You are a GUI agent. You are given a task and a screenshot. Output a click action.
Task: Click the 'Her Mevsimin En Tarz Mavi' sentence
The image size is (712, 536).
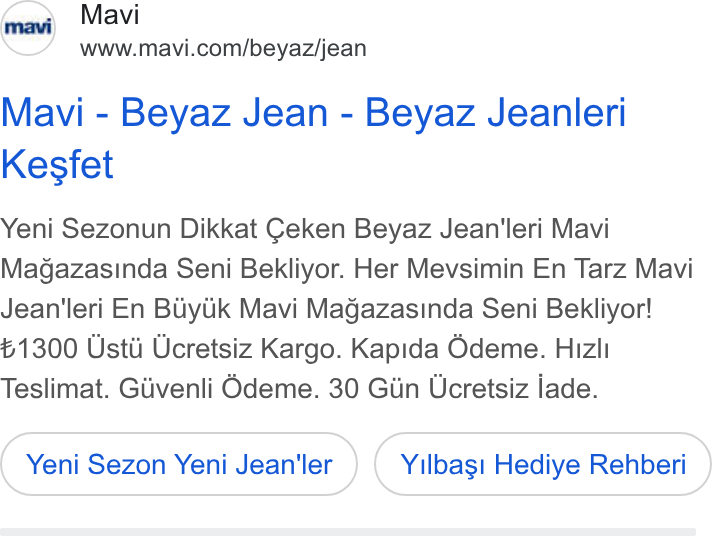(523, 269)
